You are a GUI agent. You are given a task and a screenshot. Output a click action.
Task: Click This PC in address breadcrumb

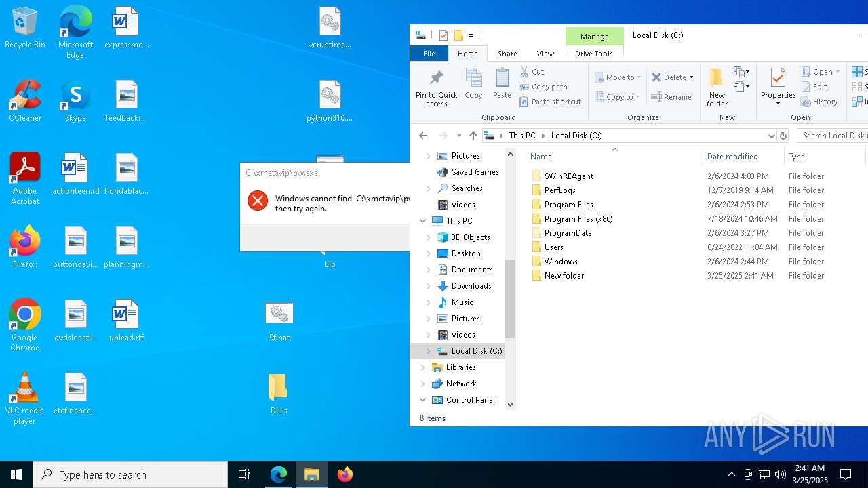521,136
